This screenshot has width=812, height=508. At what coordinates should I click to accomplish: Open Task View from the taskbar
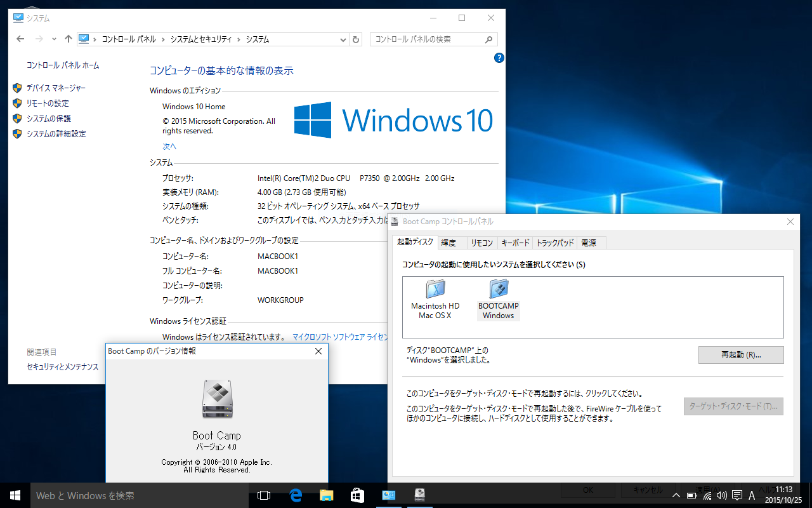(264, 495)
